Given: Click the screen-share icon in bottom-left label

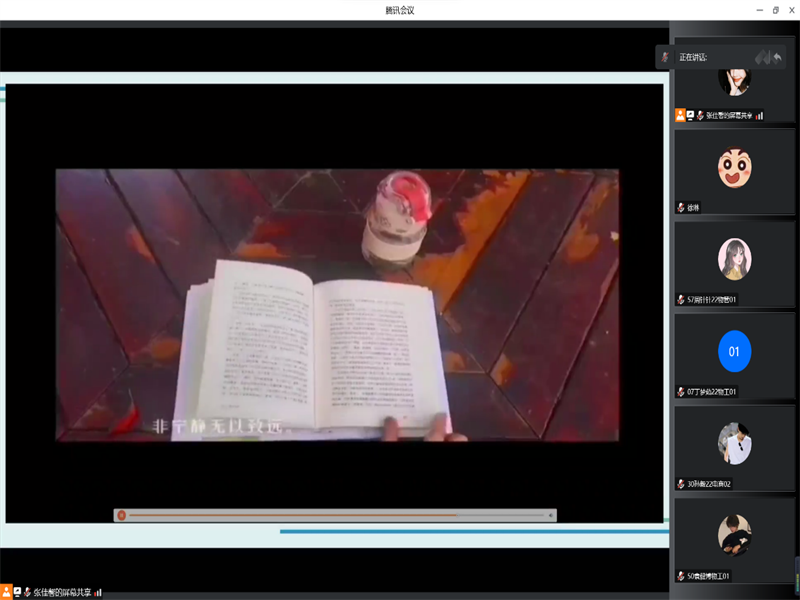Looking at the screenshot, I should (x=17, y=592).
